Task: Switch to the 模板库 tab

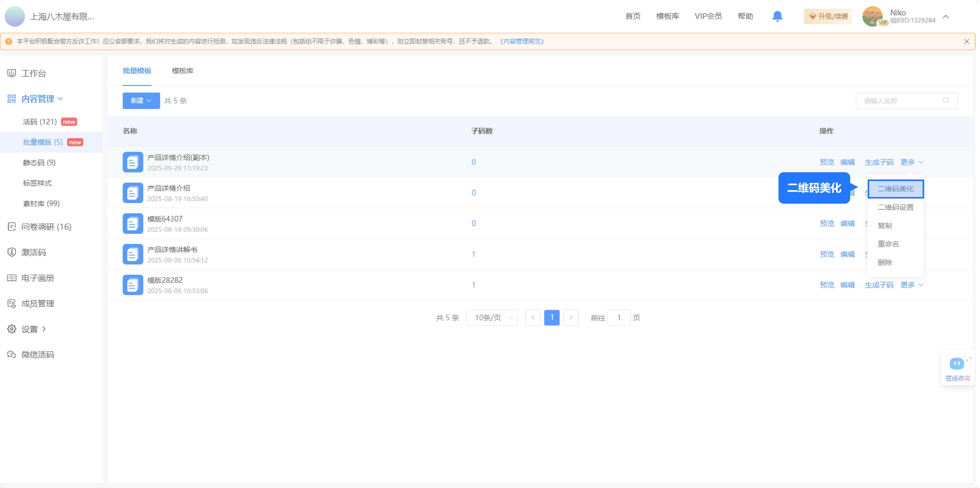Action: [182, 71]
